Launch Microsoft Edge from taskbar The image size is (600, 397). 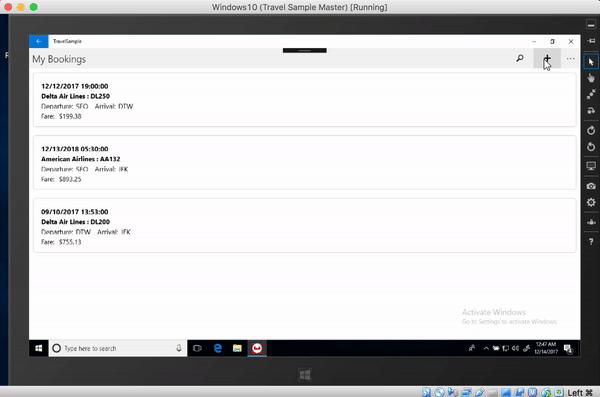coord(218,348)
